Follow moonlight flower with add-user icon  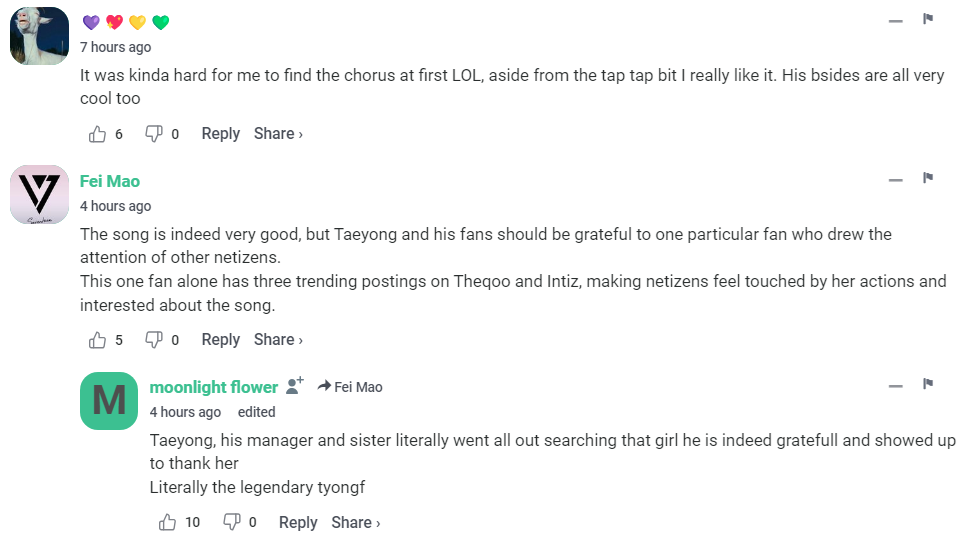(295, 386)
